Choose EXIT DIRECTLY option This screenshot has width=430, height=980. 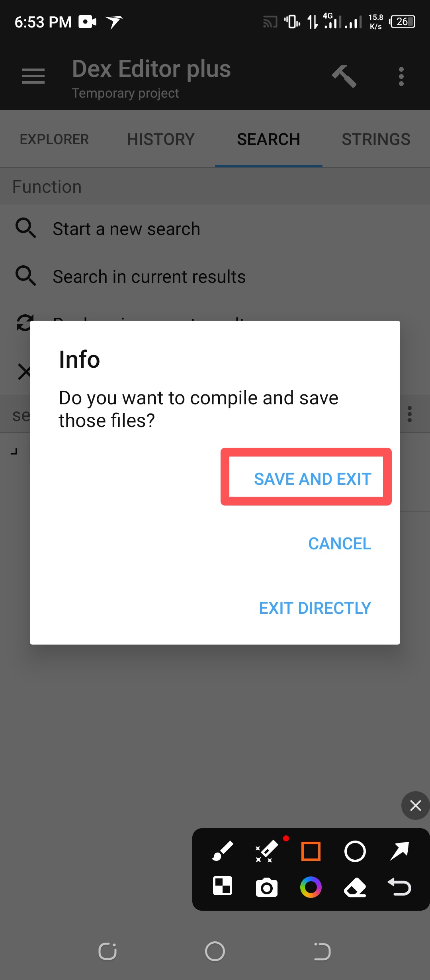(315, 608)
